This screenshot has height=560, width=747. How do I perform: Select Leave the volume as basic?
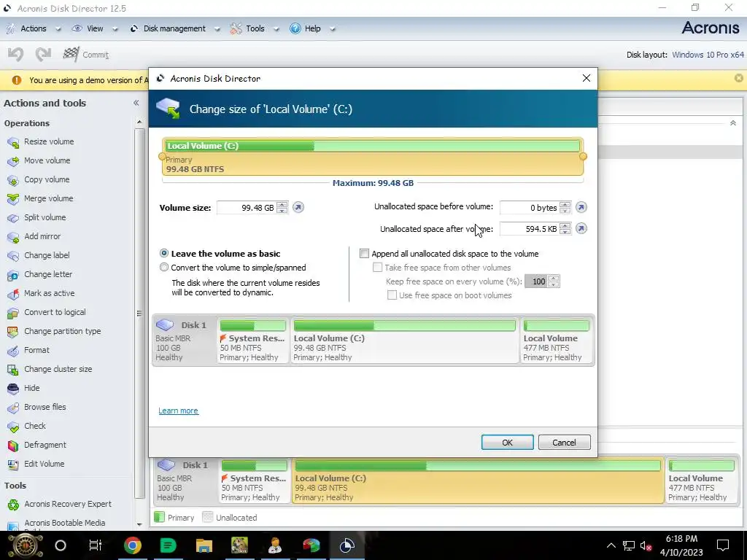click(x=164, y=253)
